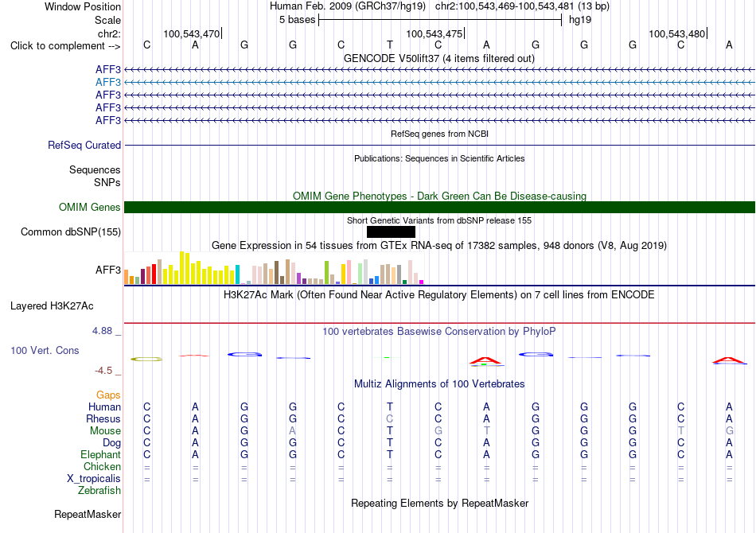Open the 100 Vert. Cons label
Screen dimensions: 756x533
(45, 350)
